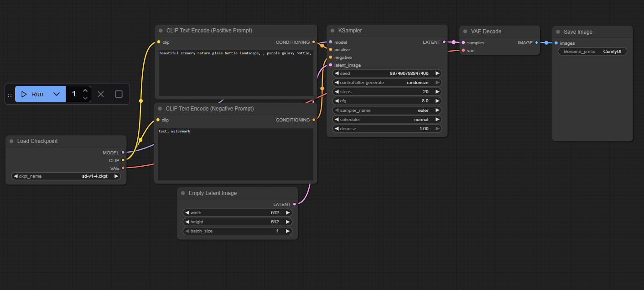Open control after generate randomize dropdown

pos(387,83)
